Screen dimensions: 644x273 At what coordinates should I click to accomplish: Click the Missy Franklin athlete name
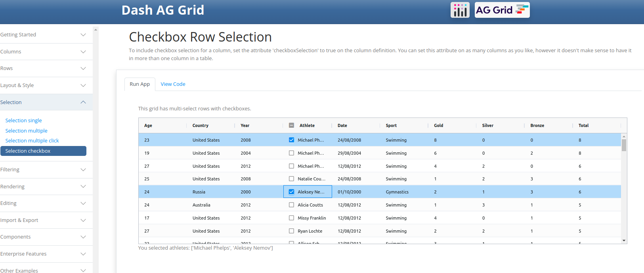(x=312, y=218)
